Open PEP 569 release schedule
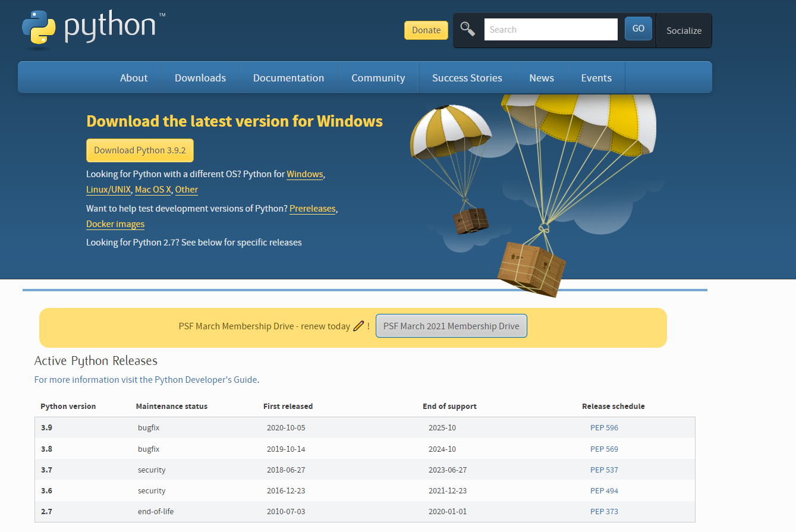 click(x=604, y=449)
